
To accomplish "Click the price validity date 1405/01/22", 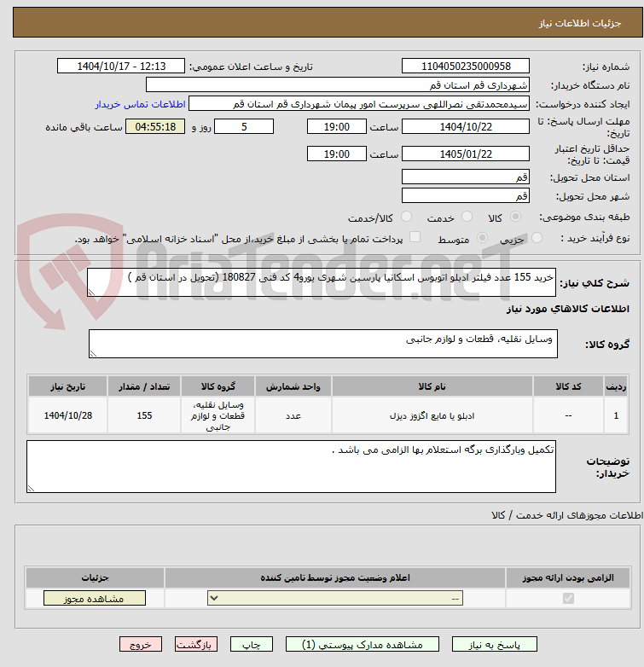I will (x=466, y=154).
